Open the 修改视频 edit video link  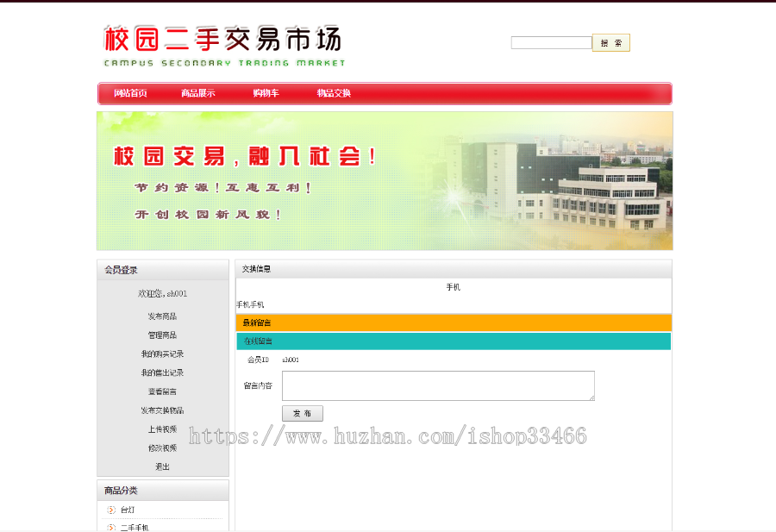(x=163, y=448)
